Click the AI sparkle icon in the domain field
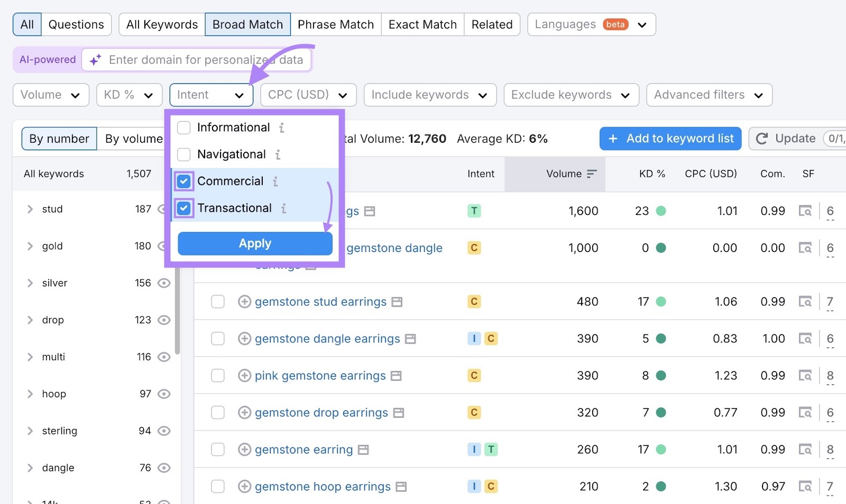Screen dimensions: 846x504 point(95,60)
